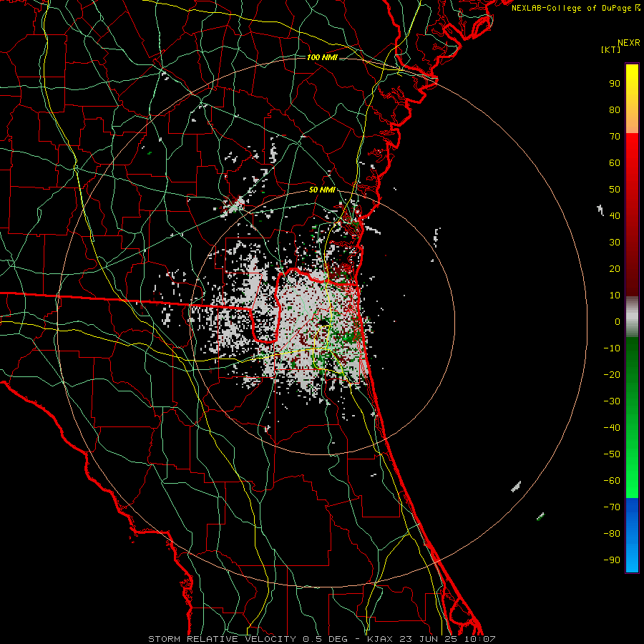Click the 0.5 DEG tilt text in the caption
Screen dimensions: 644x644
(x=325, y=639)
